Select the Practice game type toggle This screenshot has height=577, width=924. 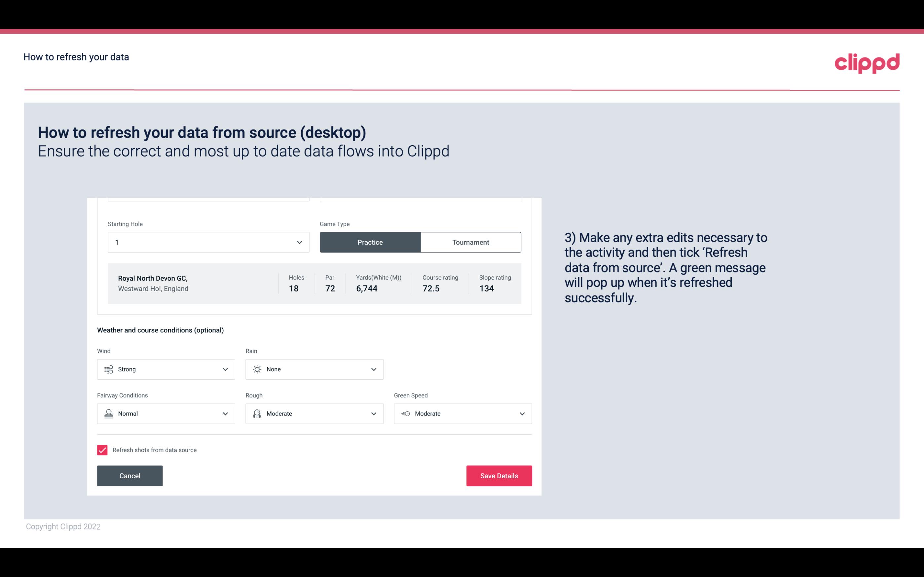[371, 242]
